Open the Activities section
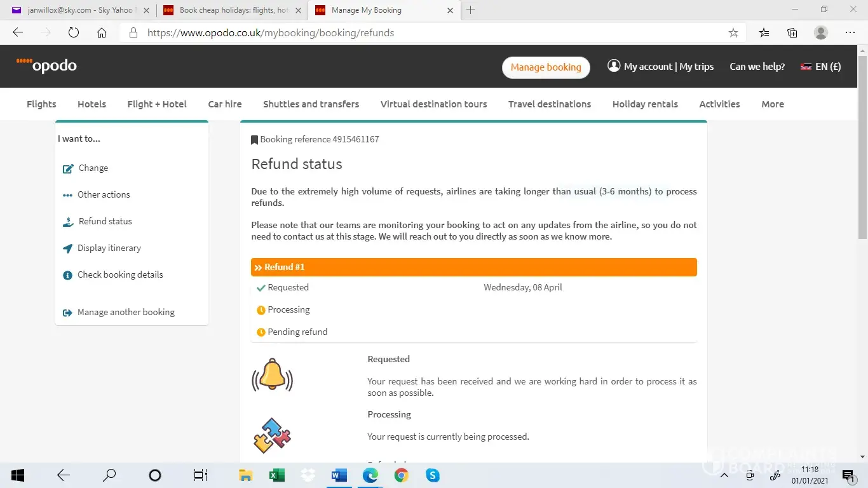Screen dimensions: 868x488 (719, 104)
